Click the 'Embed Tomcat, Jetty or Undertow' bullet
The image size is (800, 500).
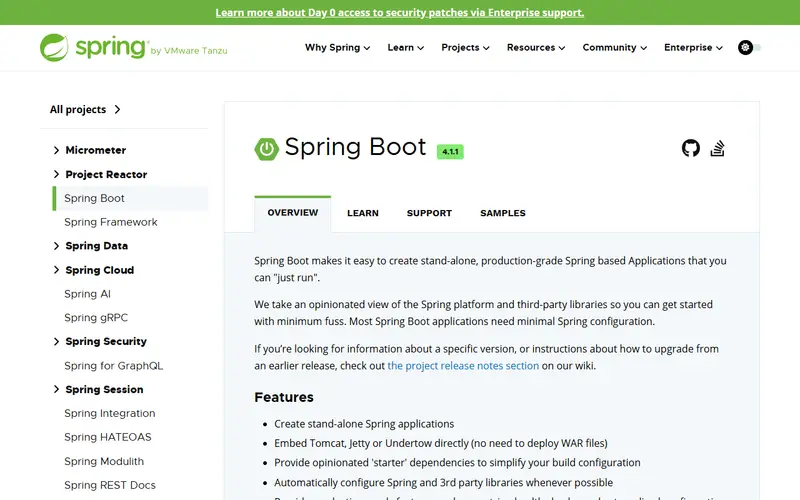click(441, 443)
